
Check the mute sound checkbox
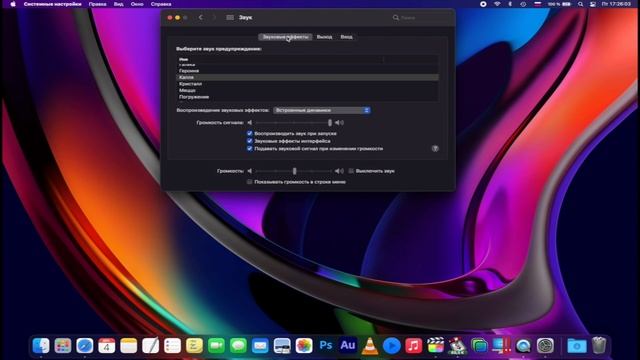point(351,171)
